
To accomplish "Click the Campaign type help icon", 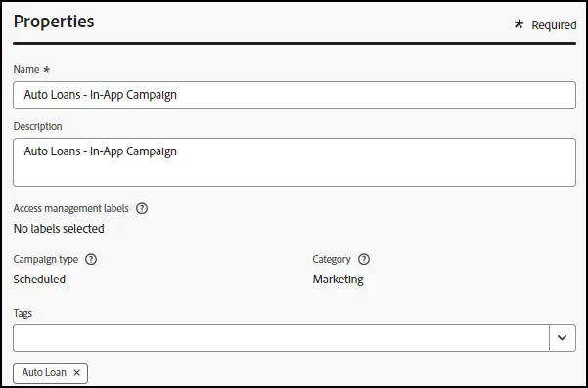I will coord(91,259).
